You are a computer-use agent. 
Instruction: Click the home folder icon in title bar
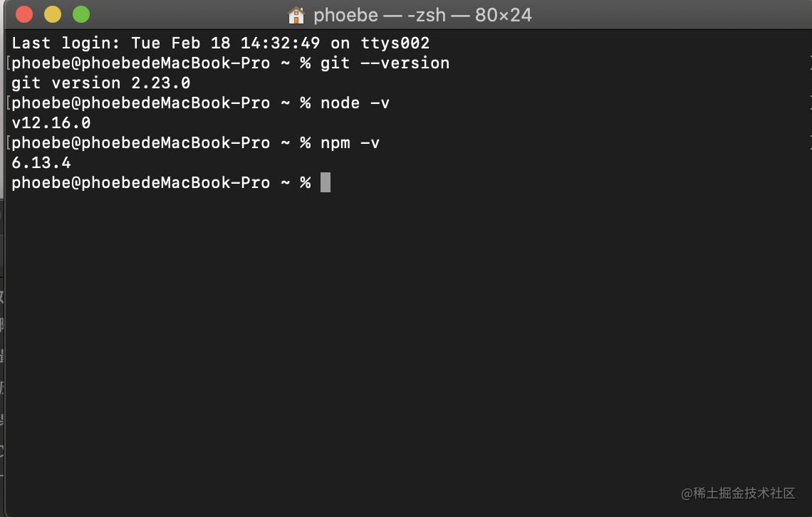pyautogui.click(x=296, y=15)
